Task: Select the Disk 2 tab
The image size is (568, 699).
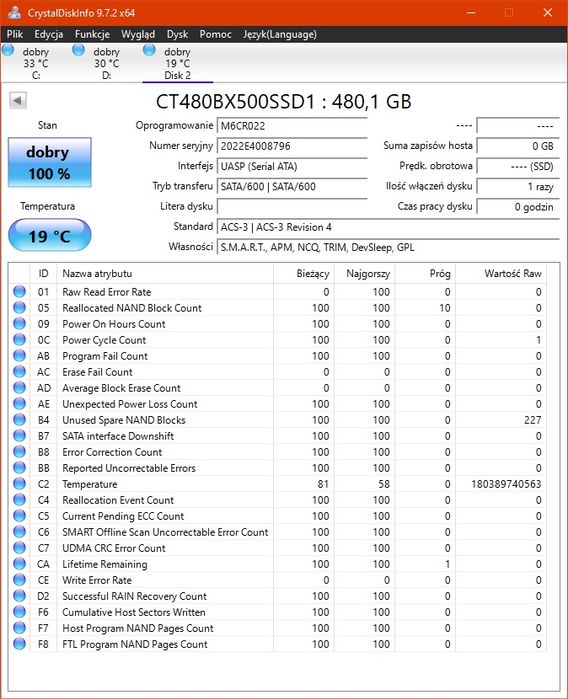Action: [x=177, y=63]
